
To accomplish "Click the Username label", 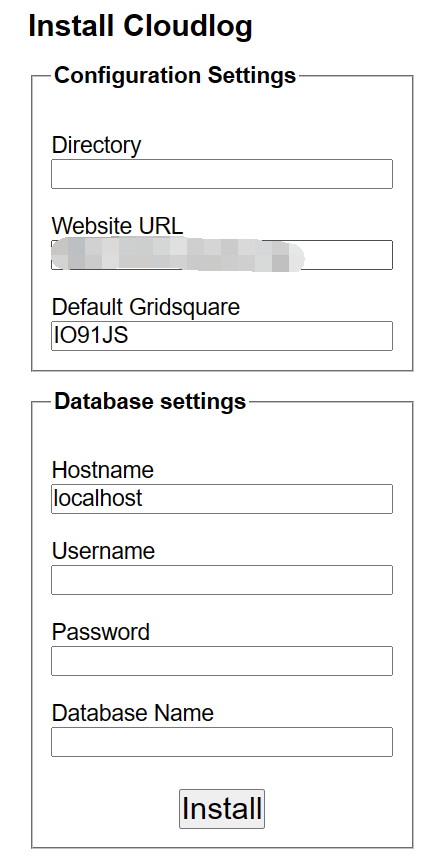I will [x=103, y=551].
